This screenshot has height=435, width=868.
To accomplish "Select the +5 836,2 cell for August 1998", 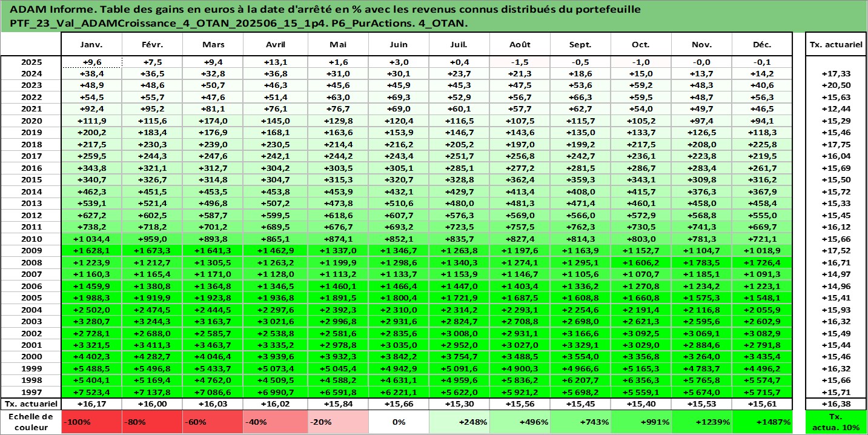I will 520,380.
